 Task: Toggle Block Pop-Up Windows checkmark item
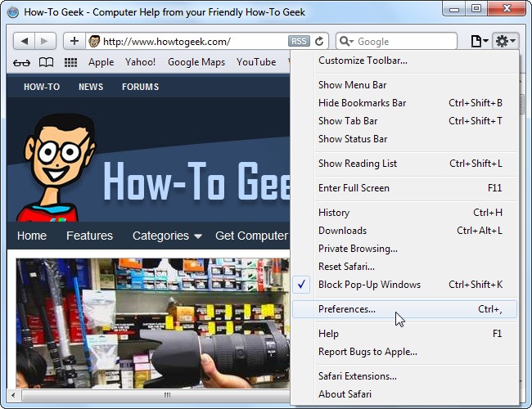369,285
